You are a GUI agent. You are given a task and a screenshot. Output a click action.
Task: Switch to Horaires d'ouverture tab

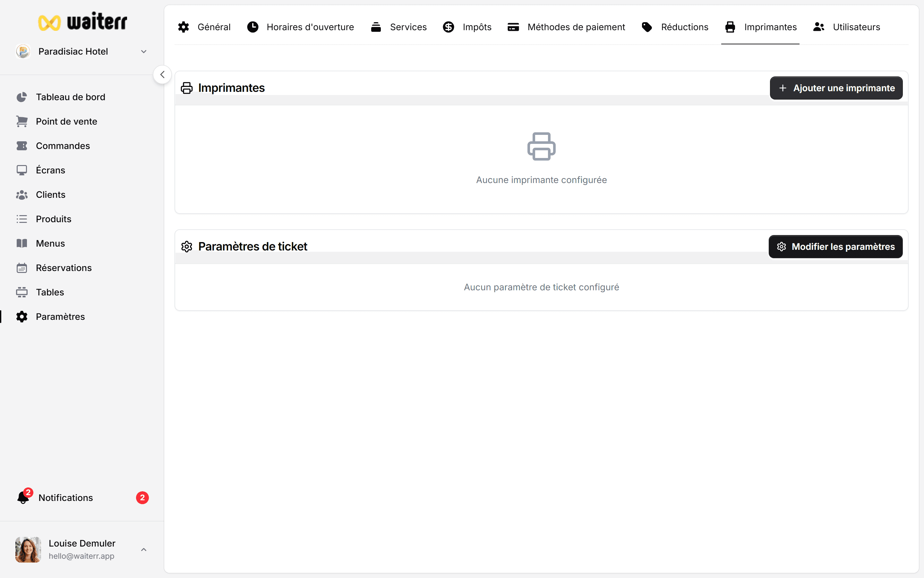301,27
